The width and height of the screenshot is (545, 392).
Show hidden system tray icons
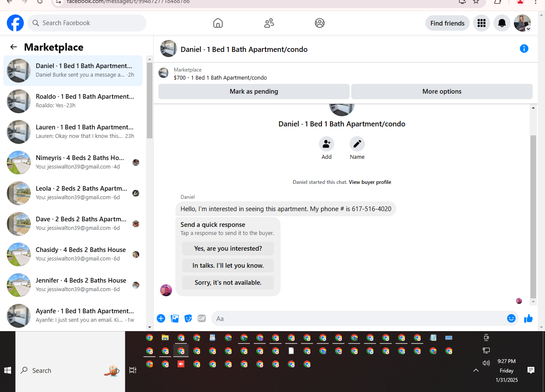[476, 370]
